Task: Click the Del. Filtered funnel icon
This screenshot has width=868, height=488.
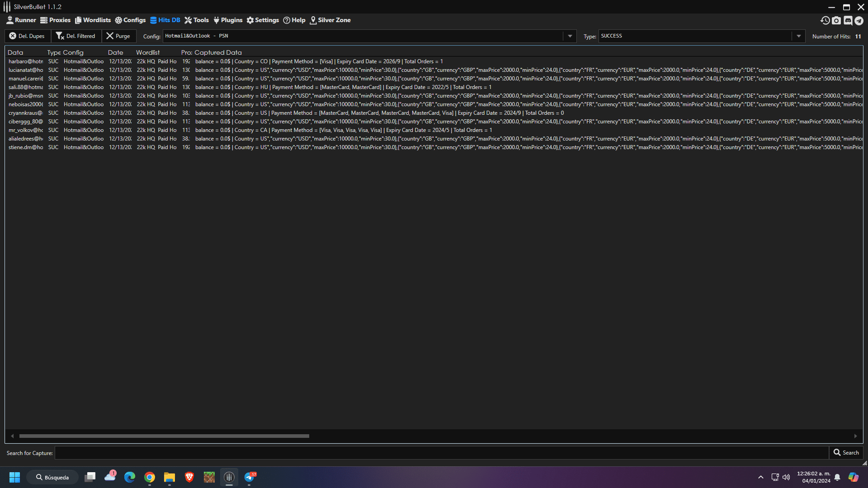Action: point(60,36)
